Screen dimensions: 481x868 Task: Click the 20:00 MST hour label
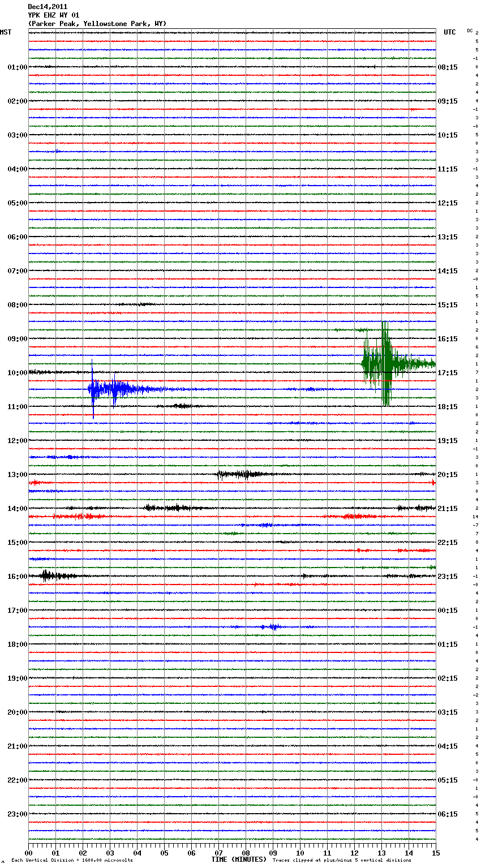tap(17, 712)
